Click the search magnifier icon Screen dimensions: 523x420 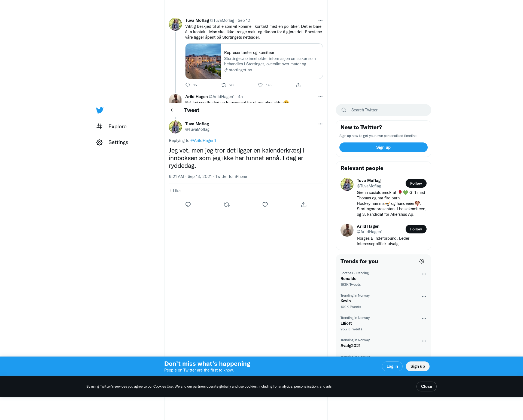point(344,110)
